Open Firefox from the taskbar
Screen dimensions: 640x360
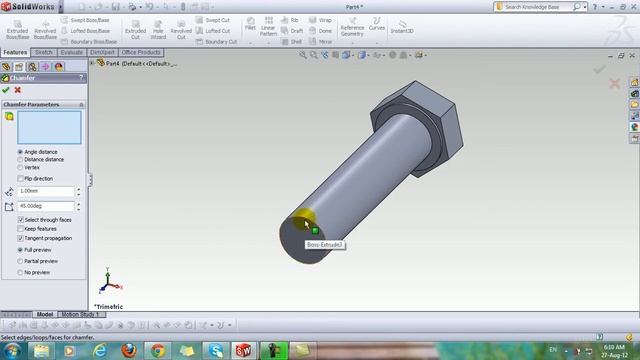point(129,351)
